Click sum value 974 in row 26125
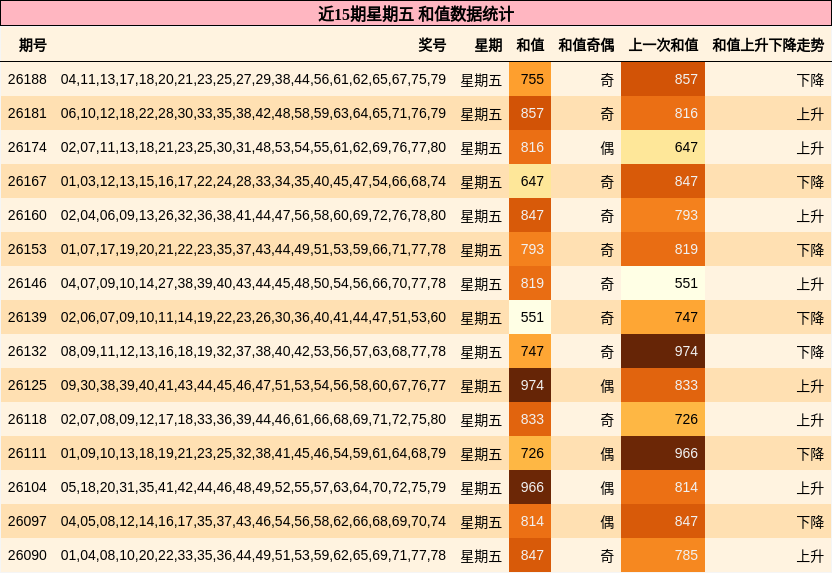 [x=530, y=385]
